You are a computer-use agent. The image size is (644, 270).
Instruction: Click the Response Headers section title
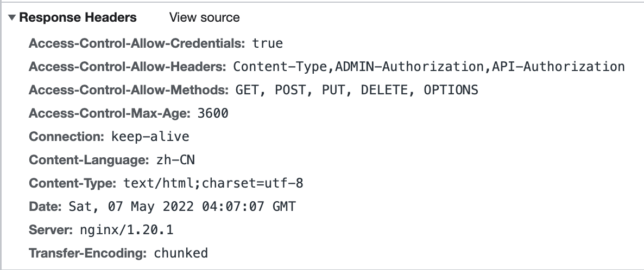[78, 17]
